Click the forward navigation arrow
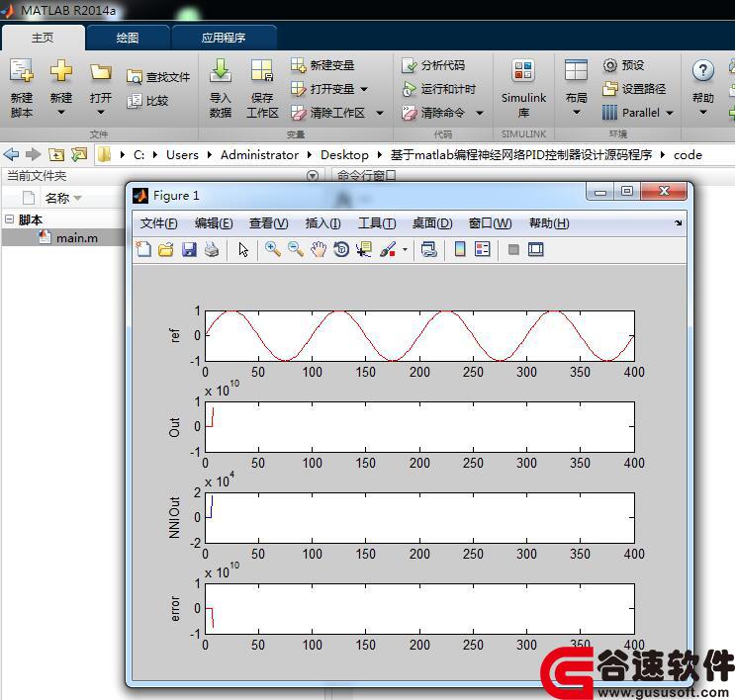The width and height of the screenshot is (735, 700). pos(33,154)
